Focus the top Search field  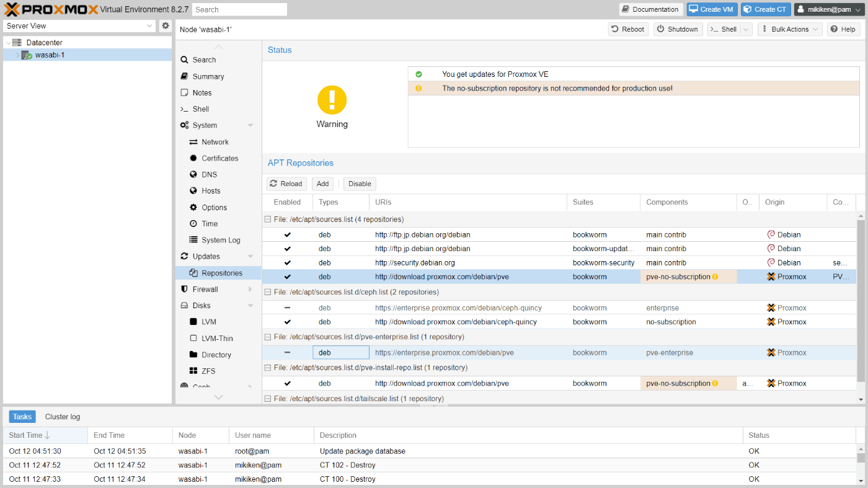(239, 9)
